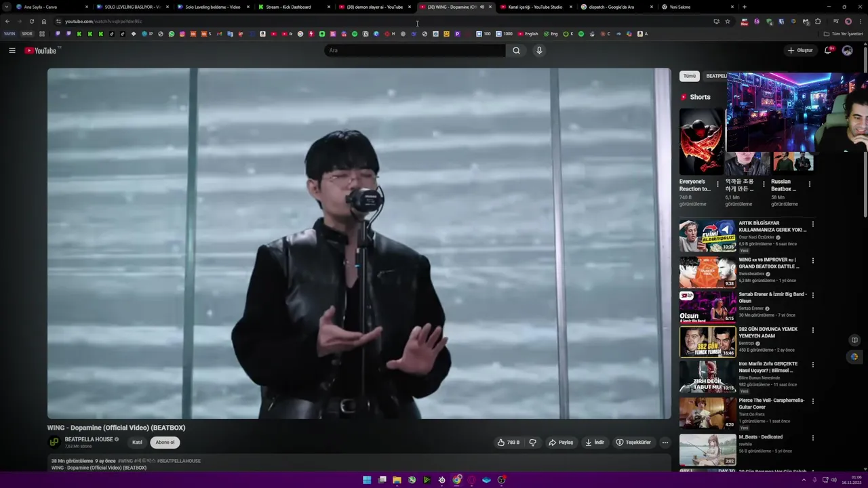Open ARTIK BİLGİSAYAR KULLANMANIZA video thumbnail
The image size is (868, 488).
(x=707, y=236)
